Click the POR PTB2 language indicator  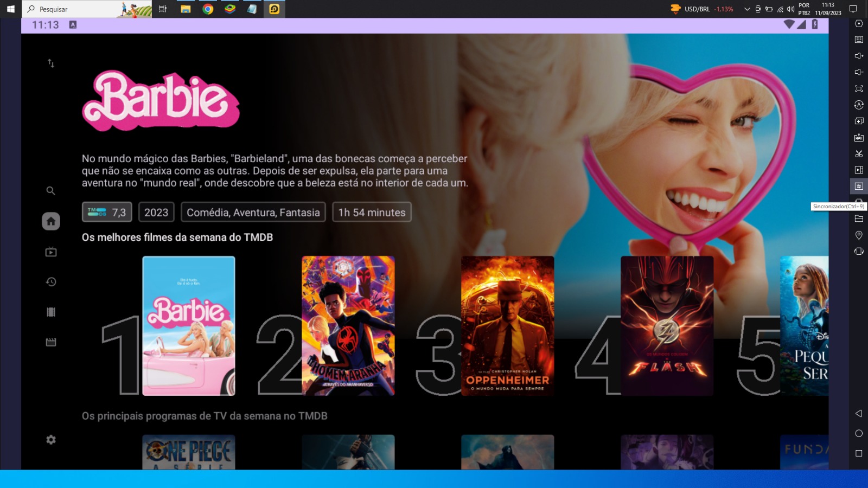(x=804, y=9)
